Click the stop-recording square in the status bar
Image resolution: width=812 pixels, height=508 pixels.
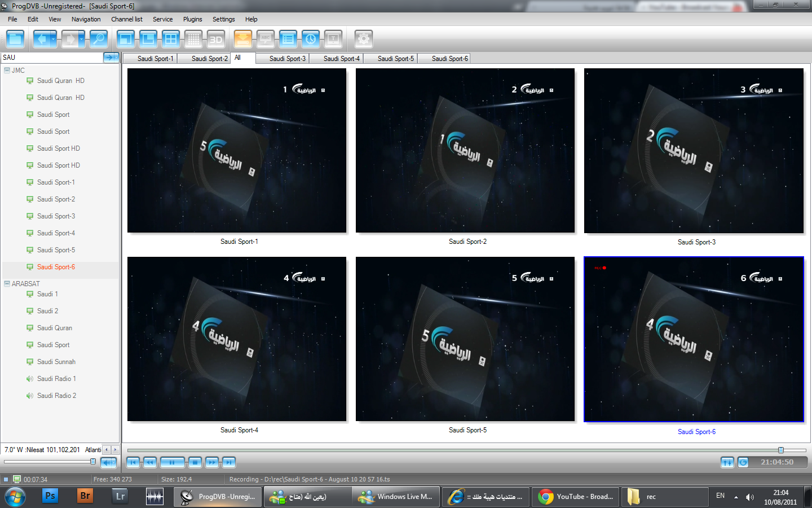(x=6, y=479)
